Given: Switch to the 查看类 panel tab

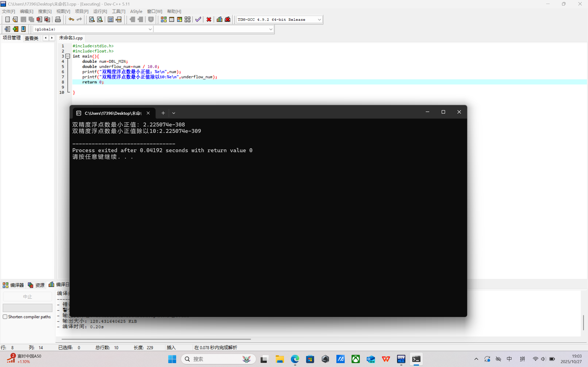Looking at the screenshot, I should 31,38.
